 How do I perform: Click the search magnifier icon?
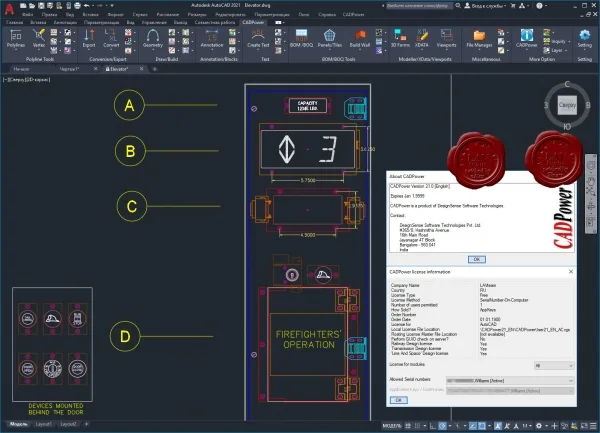point(458,6)
